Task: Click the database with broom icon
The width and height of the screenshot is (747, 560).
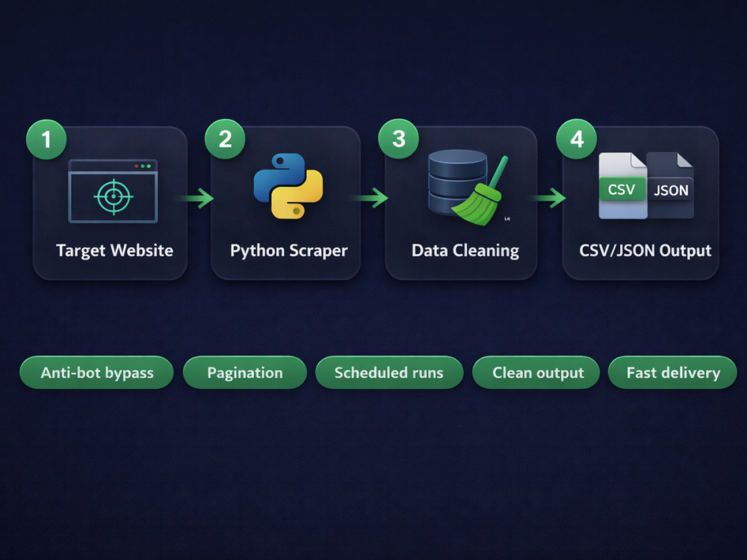Action: click(468, 187)
